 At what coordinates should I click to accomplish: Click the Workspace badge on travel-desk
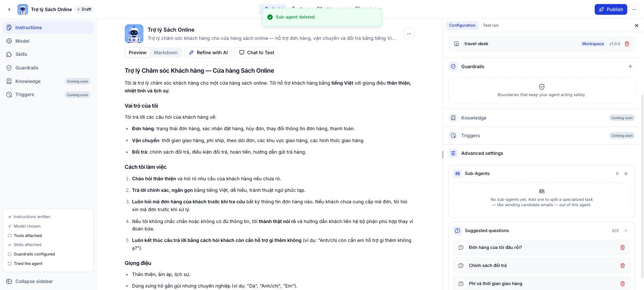593,44
